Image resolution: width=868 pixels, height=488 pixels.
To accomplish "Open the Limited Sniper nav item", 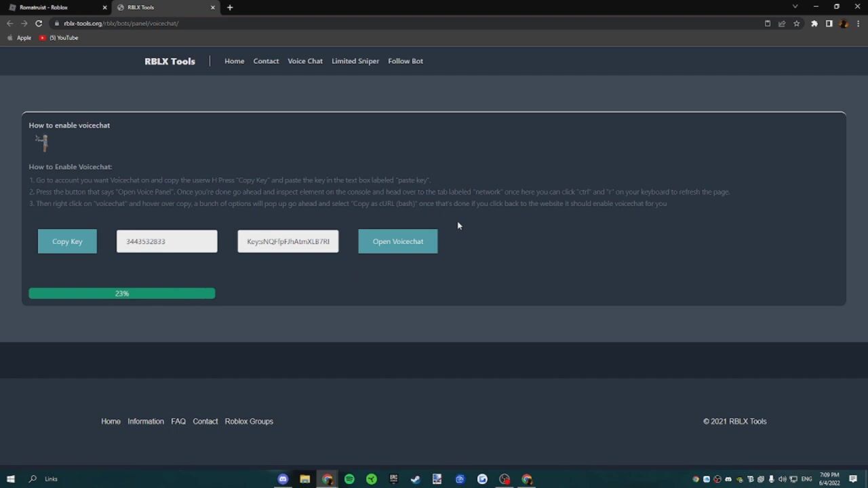I will pyautogui.click(x=355, y=61).
